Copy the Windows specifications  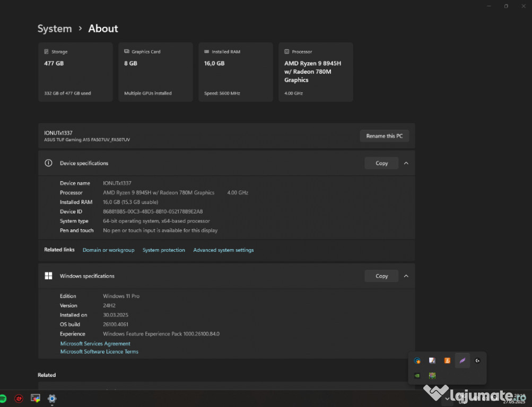382,276
